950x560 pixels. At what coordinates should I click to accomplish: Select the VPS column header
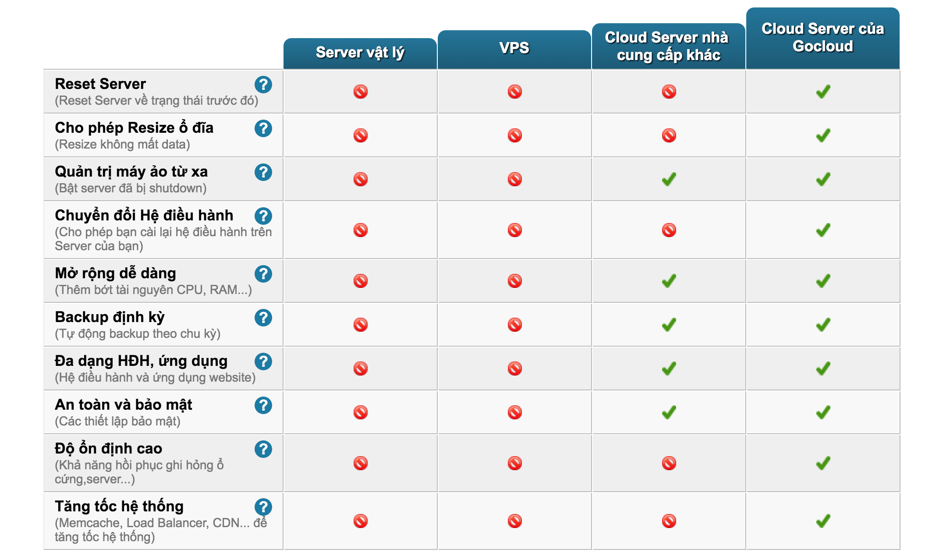[x=514, y=48]
